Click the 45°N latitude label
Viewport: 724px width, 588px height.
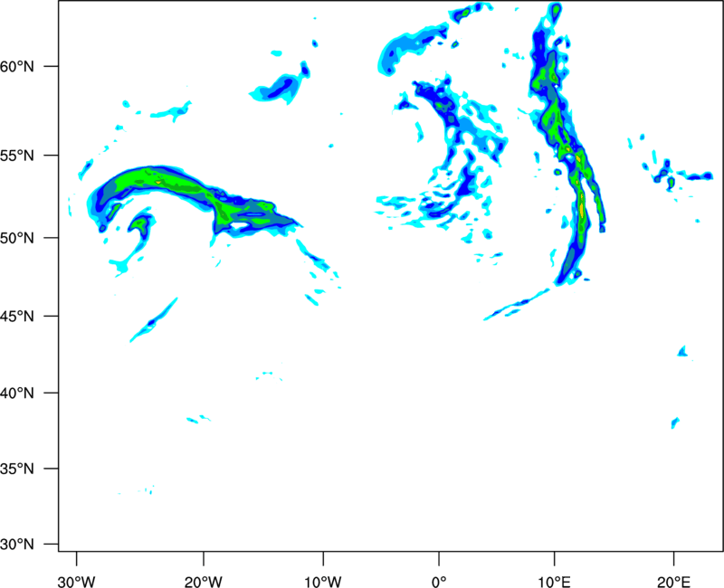17,317
